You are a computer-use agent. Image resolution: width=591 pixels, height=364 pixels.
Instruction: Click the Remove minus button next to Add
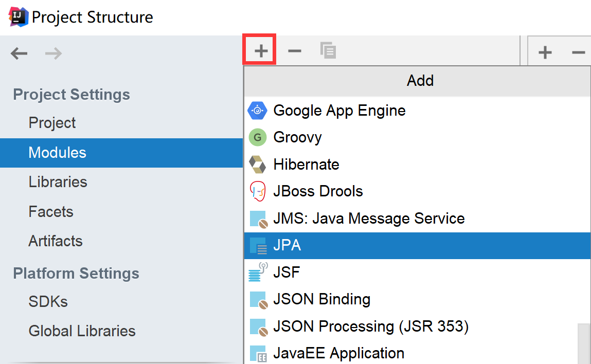click(x=294, y=50)
